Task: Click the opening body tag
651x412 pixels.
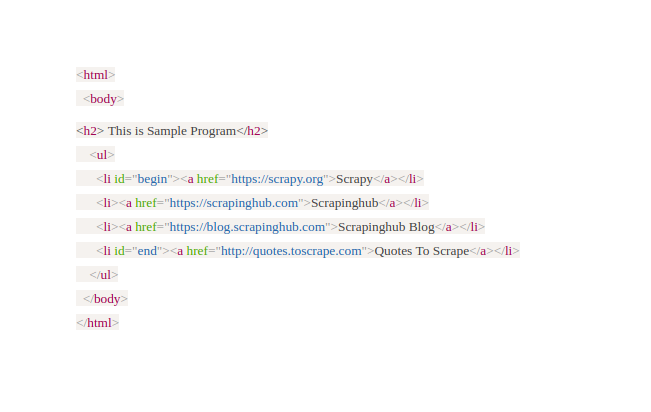Action: click(104, 99)
